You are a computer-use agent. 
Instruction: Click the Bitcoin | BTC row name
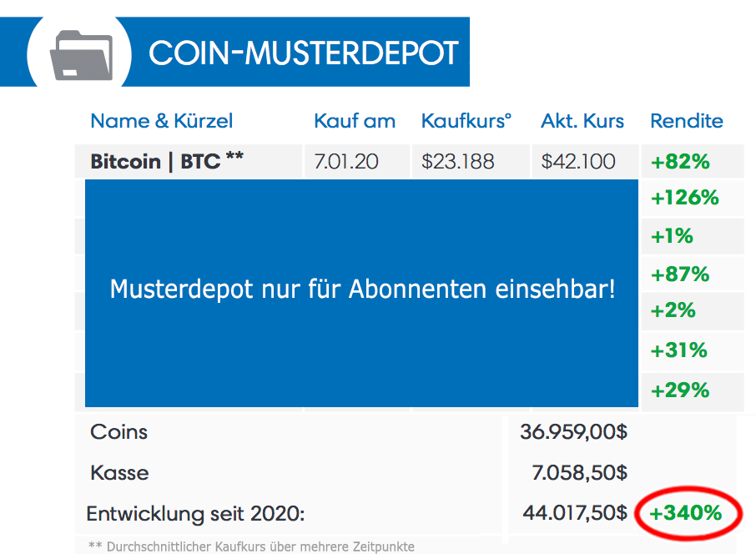[x=167, y=161]
